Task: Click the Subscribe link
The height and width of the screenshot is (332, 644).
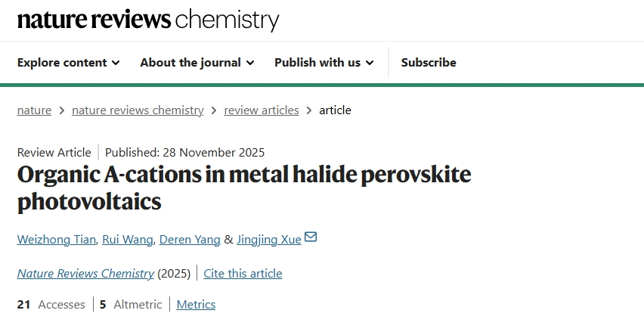Action: [x=429, y=62]
